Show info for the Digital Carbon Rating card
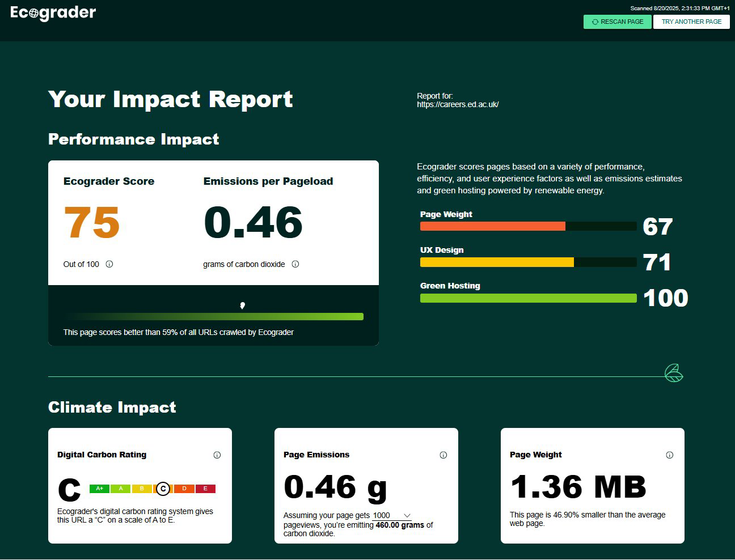The height and width of the screenshot is (560, 735). coord(217,455)
